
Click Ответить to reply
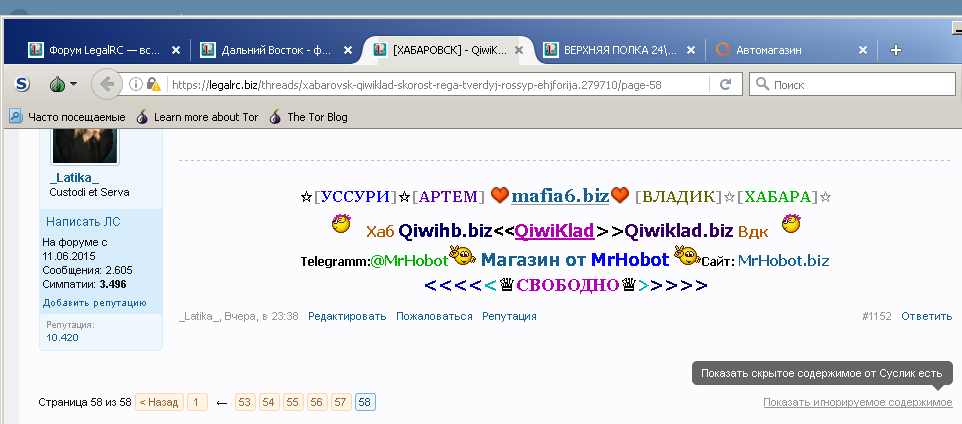(x=926, y=317)
